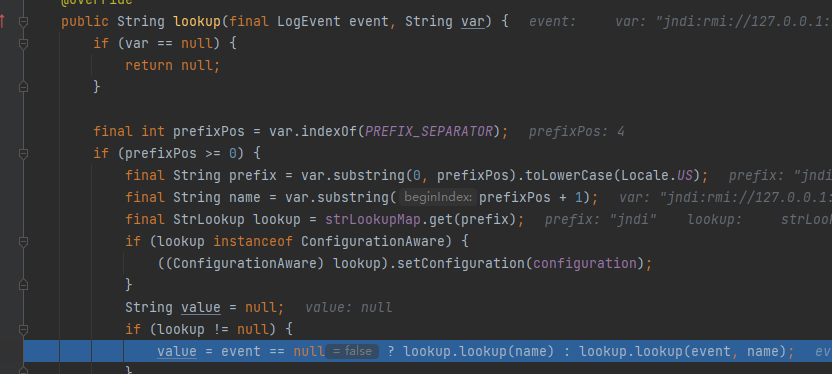Collapse the 'if (var == null)' block
Viewport: 832px width, 374px height.
tap(23, 44)
